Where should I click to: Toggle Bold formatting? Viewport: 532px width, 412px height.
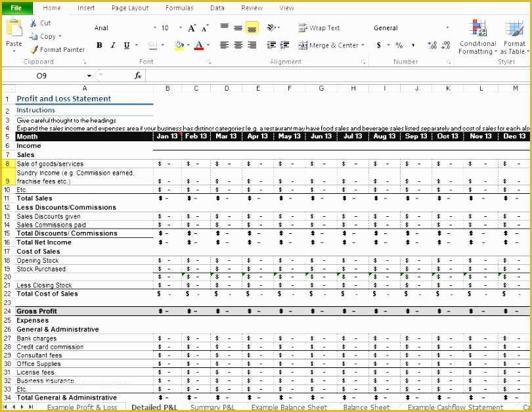(x=99, y=45)
